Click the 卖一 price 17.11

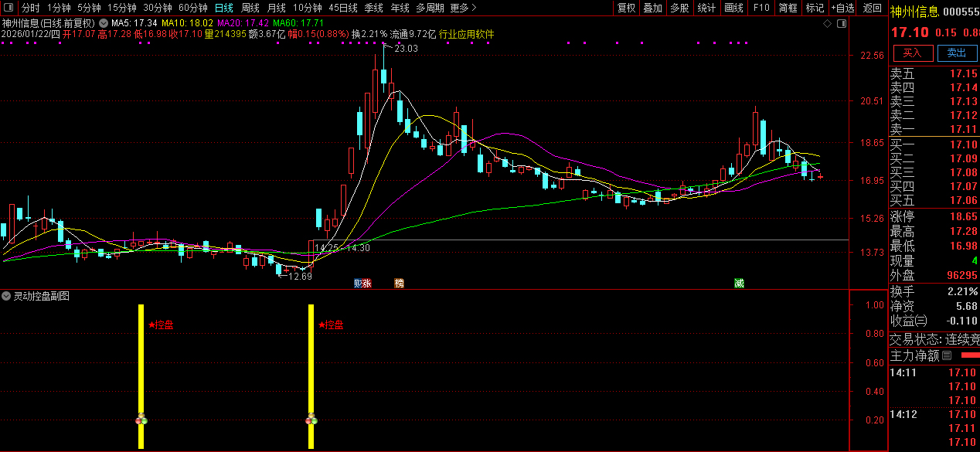point(963,129)
